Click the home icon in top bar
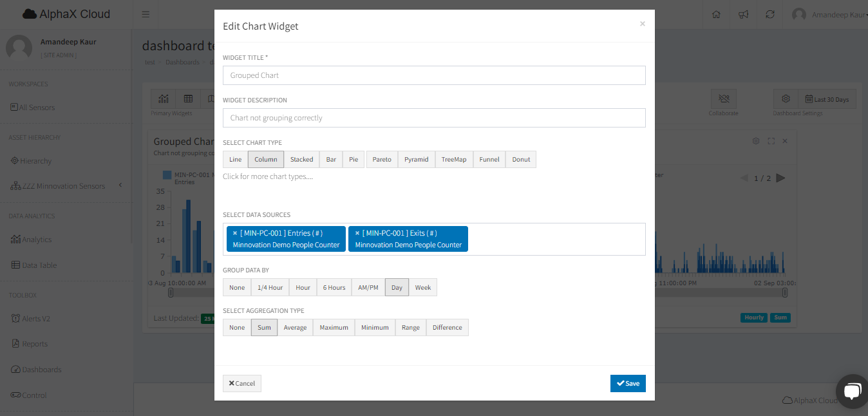Screen dimensions: 868x416 (x=716, y=14)
